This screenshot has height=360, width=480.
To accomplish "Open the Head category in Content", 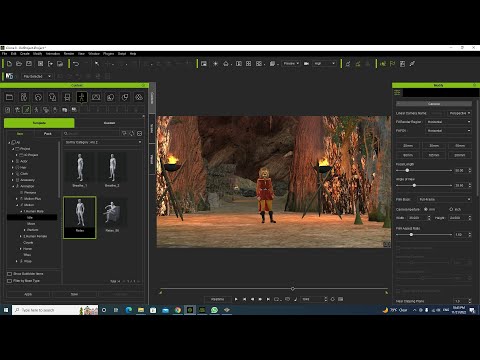I will pos(38,97).
